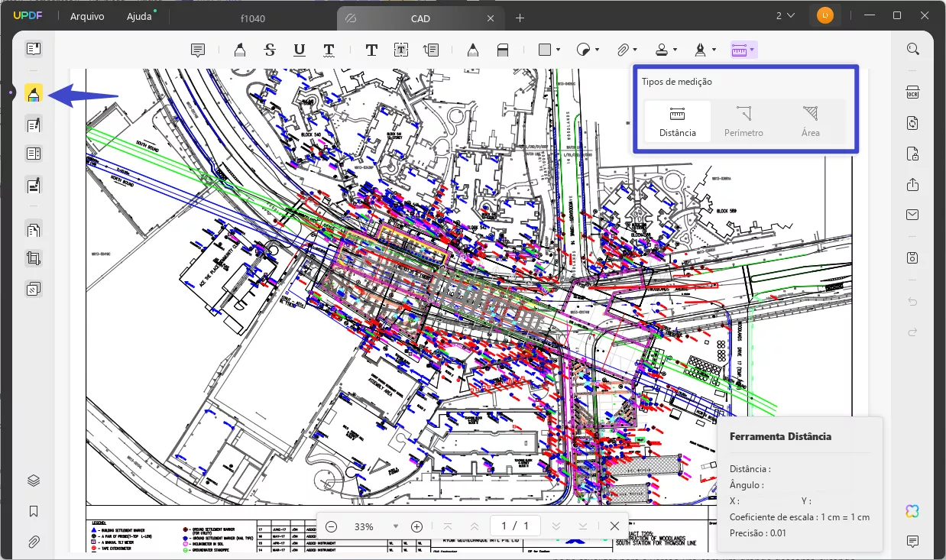Click the attachment paperclip tool in toolbar
946x560 pixels.
pos(623,50)
